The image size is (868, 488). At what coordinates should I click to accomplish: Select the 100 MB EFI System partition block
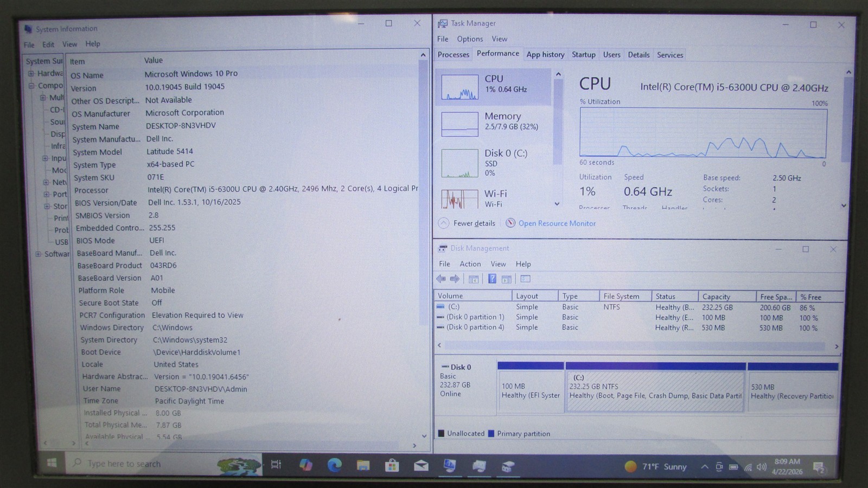coord(531,388)
